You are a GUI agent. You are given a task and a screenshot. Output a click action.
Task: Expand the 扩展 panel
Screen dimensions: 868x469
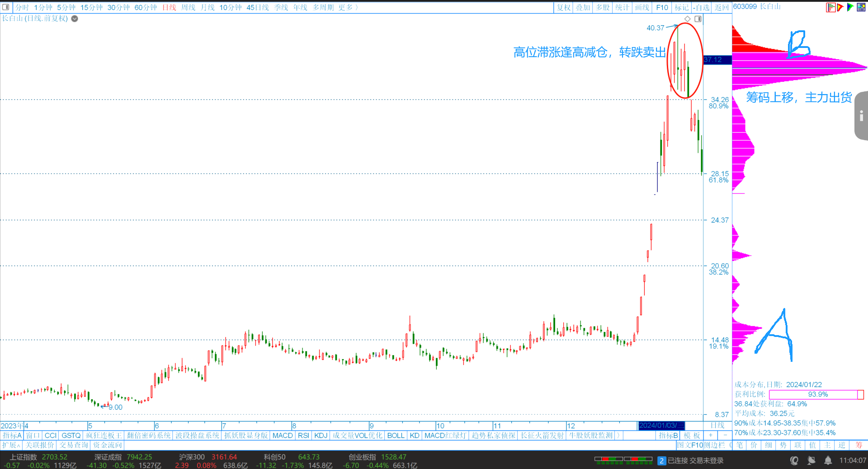[x=11, y=445]
